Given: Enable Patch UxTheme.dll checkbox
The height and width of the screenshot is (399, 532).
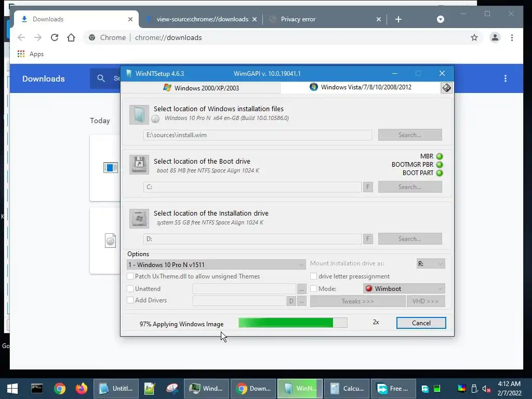Looking at the screenshot, I should (130, 276).
